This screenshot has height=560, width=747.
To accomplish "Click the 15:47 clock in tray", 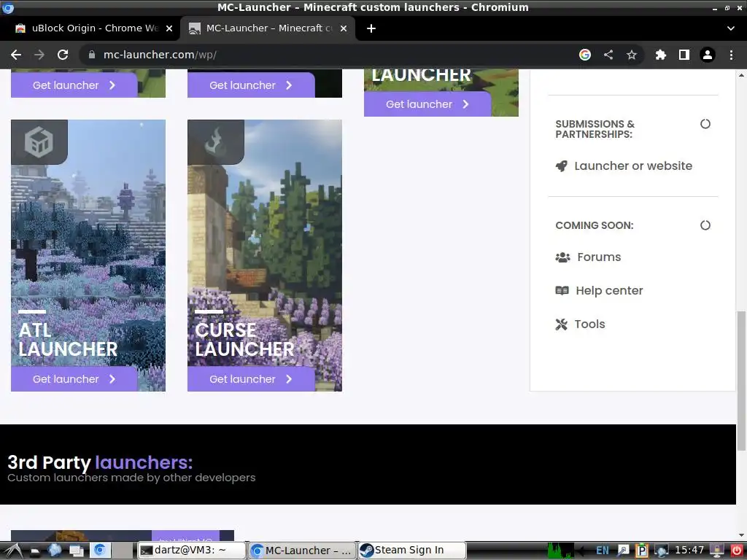I will coord(689,550).
